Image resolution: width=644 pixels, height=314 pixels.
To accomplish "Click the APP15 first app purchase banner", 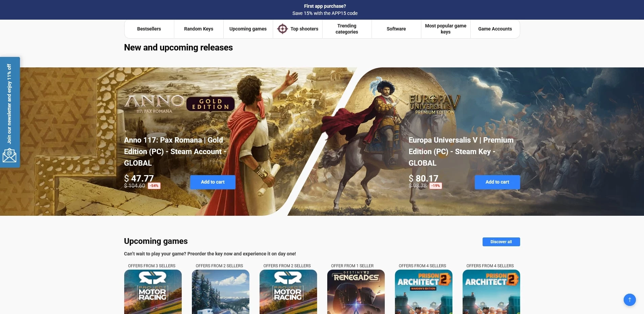I will click(325, 9).
